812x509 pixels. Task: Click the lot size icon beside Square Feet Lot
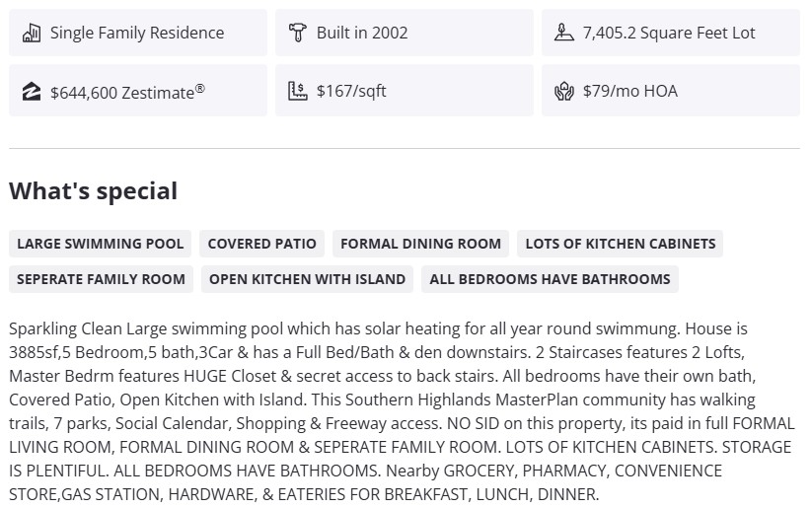click(564, 34)
